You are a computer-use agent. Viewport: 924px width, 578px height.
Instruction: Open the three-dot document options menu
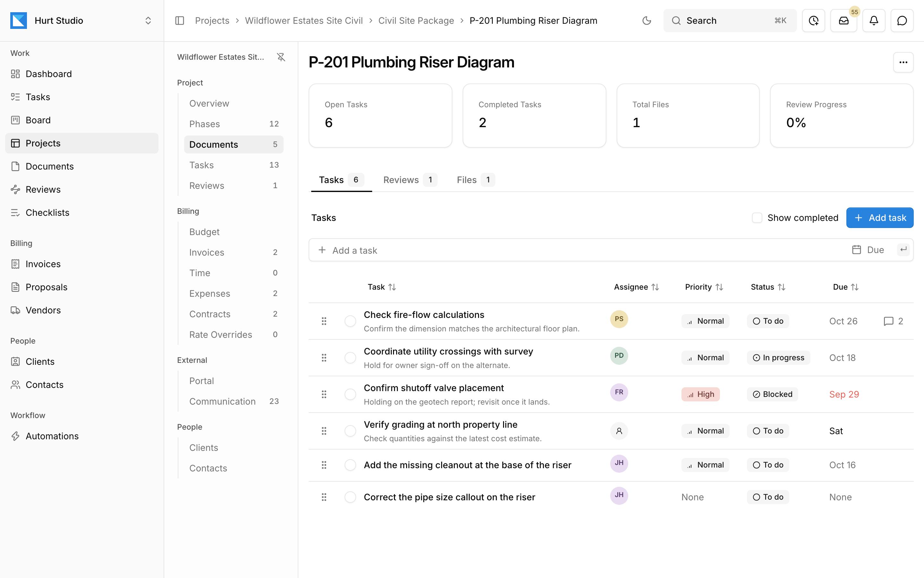click(x=903, y=62)
